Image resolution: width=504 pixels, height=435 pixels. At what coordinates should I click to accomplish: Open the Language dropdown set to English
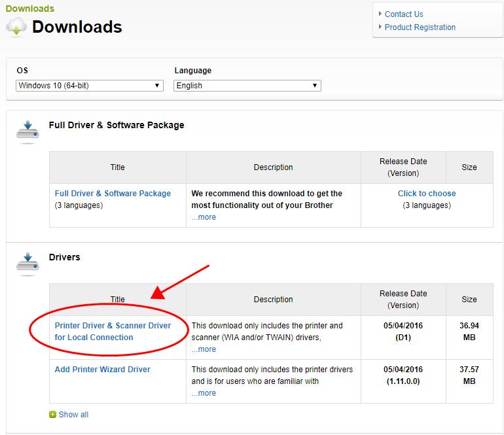click(247, 86)
